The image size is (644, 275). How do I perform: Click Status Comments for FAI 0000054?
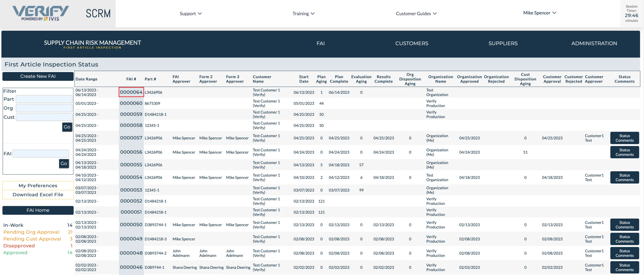coord(624,177)
